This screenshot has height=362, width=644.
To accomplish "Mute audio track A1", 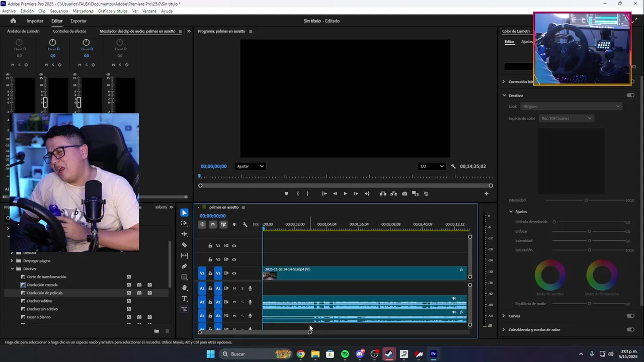I will click(x=234, y=288).
